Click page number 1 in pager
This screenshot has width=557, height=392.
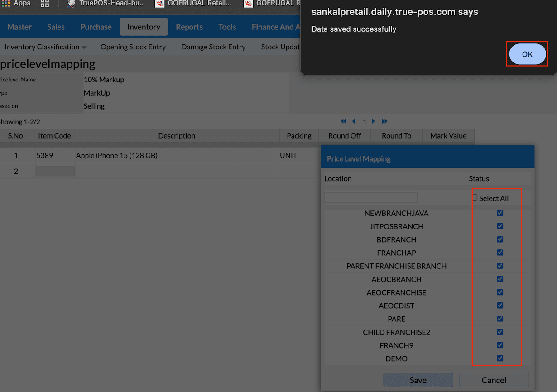365,122
